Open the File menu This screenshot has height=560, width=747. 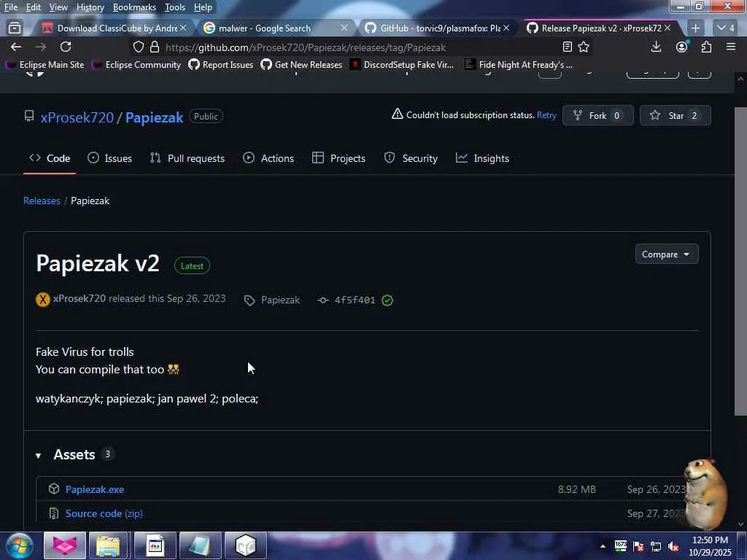pos(10,7)
